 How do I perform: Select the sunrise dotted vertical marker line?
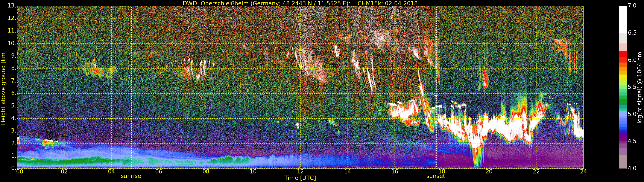click(x=131, y=87)
